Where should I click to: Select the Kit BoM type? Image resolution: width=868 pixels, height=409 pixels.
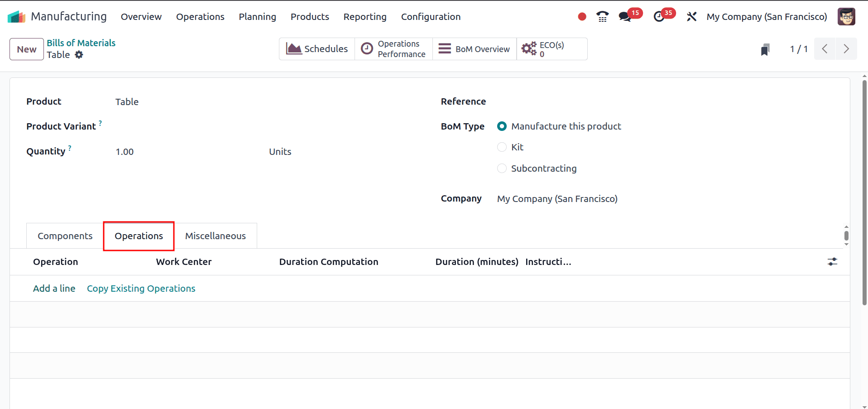pyautogui.click(x=502, y=147)
